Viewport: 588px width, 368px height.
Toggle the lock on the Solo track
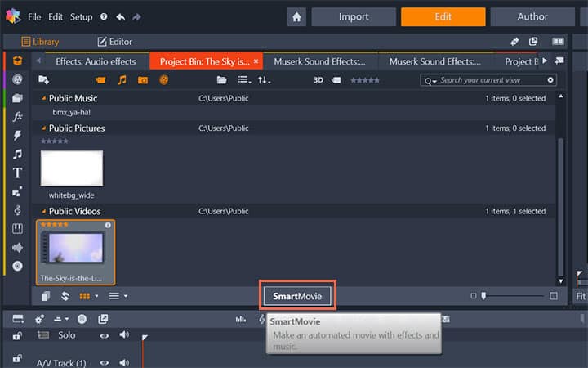click(x=17, y=335)
